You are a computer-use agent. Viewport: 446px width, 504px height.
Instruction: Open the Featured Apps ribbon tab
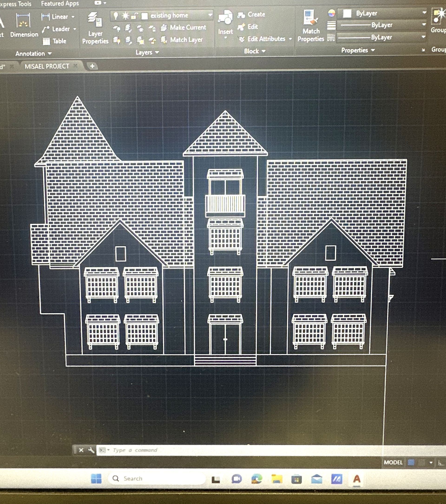click(60, 3)
